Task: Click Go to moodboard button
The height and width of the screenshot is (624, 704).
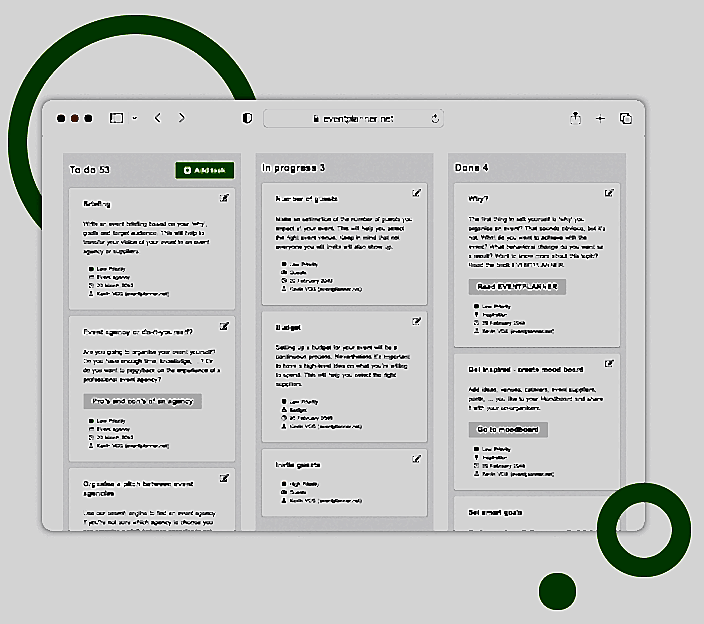Action: pos(508,430)
